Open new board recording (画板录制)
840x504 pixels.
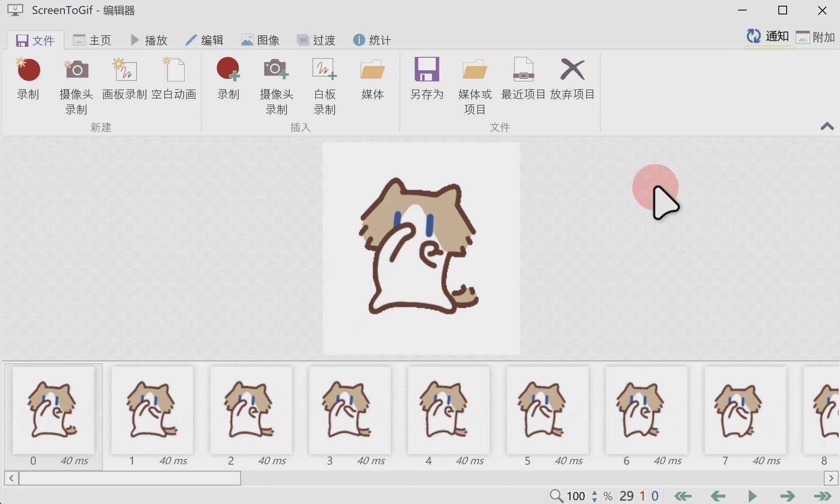[125, 79]
